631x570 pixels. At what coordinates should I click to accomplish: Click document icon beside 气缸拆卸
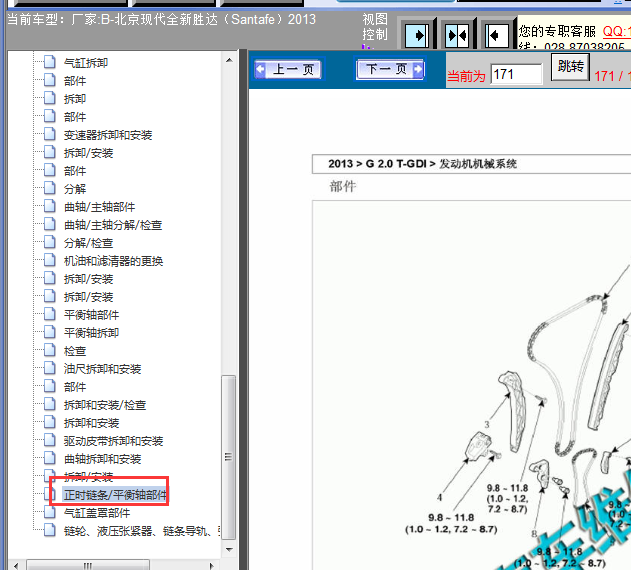49,62
